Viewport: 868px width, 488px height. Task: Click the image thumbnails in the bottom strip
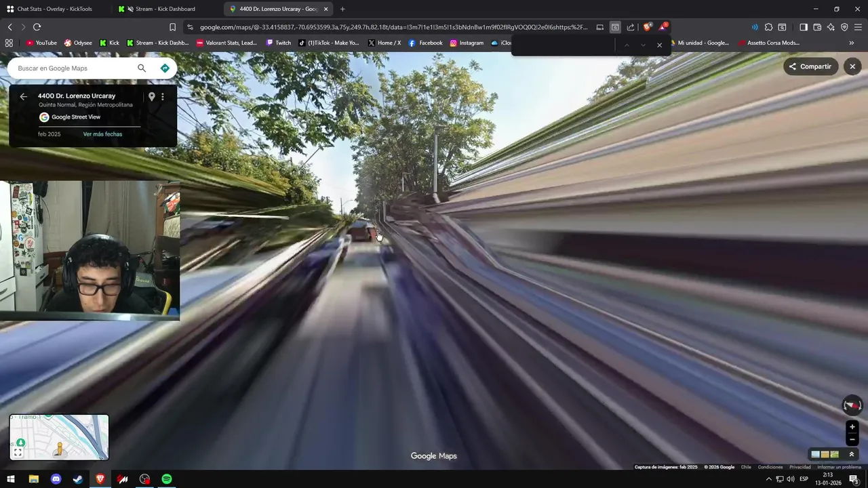(825, 454)
